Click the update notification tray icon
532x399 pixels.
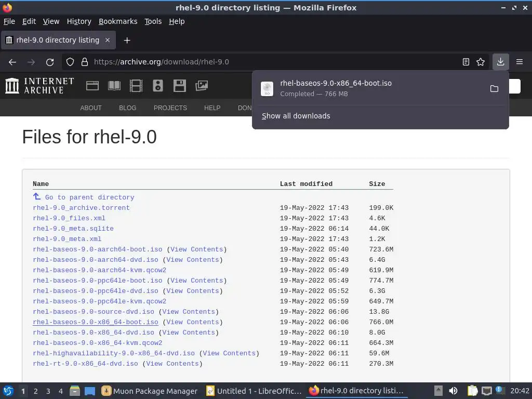499,390
